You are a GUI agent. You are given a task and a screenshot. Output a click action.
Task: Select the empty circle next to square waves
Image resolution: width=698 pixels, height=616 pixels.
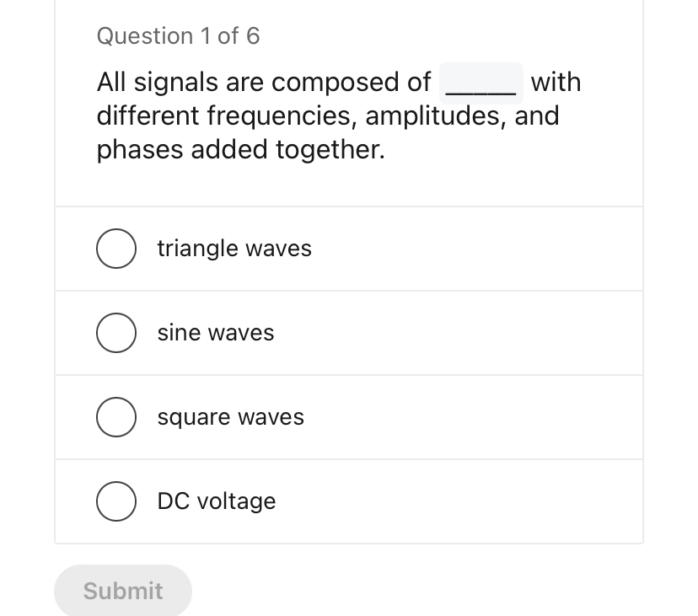point(116,417)
